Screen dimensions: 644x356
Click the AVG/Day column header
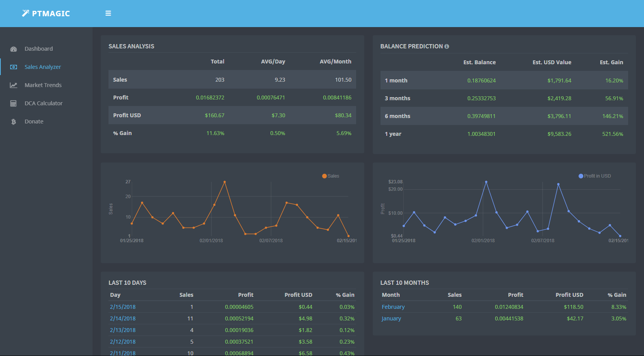[x=273, y=62]
